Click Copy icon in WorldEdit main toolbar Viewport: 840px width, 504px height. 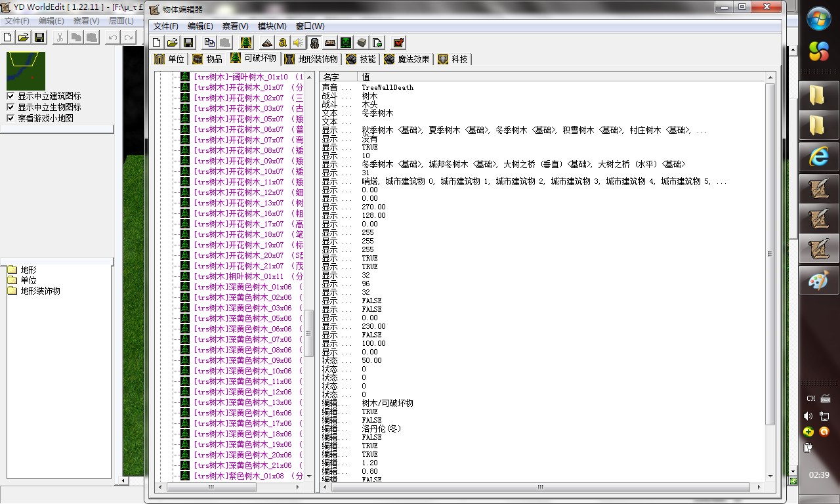click(x=76, y=37)
